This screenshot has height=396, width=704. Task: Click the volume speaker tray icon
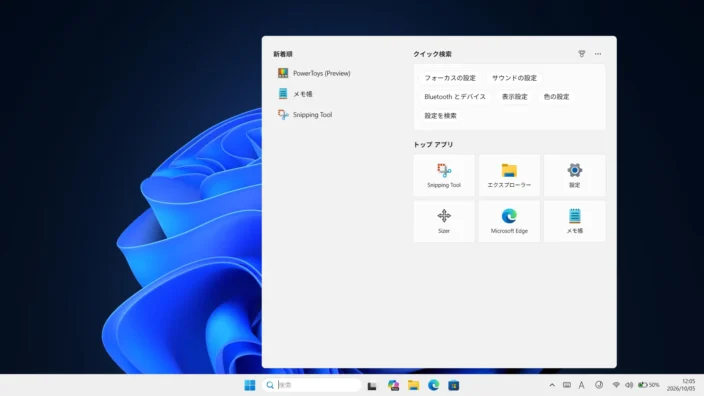coord(629,385)
